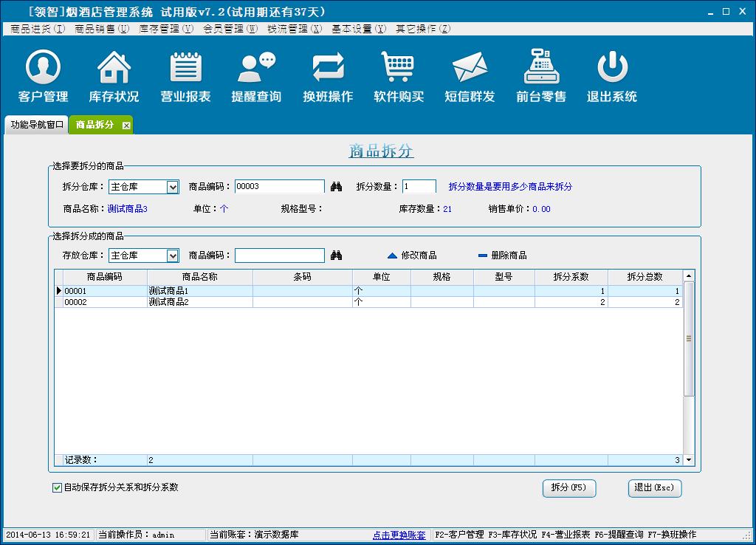This screenshot has width=756, height=545.
Task: Close the 商品拆分 tab
Action: click(x=126, y=126)
